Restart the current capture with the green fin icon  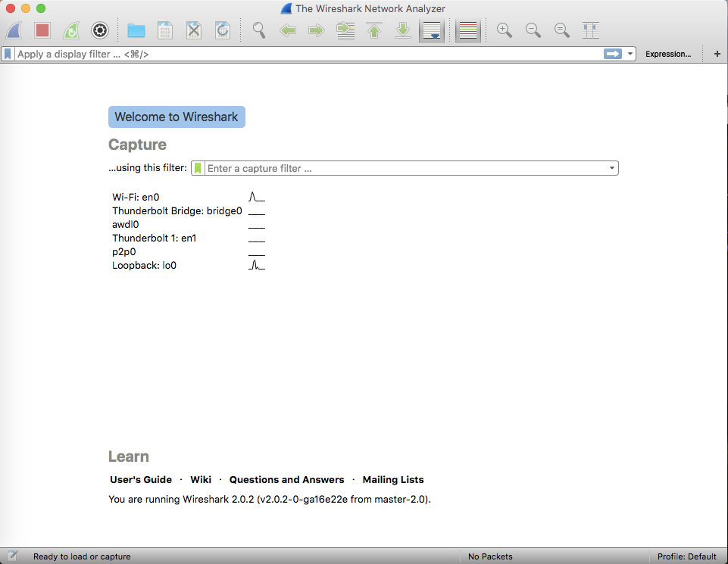pos(70,30)
